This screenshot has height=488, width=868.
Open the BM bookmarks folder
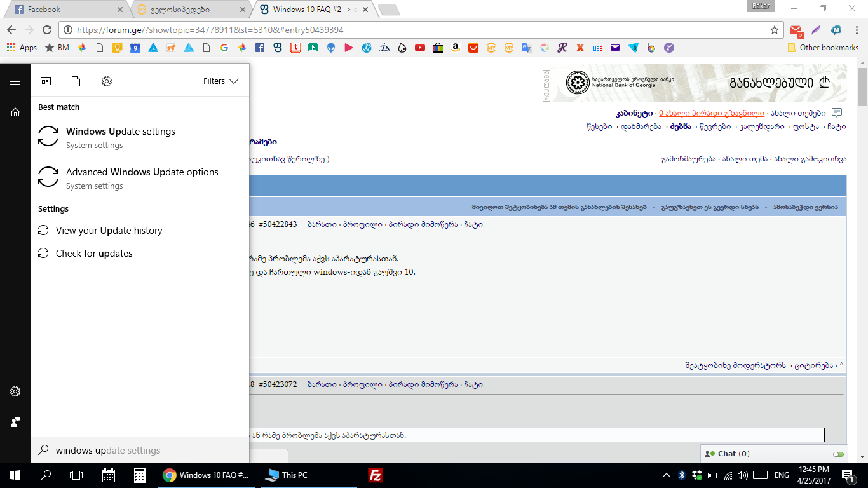(x=57, y=48)
